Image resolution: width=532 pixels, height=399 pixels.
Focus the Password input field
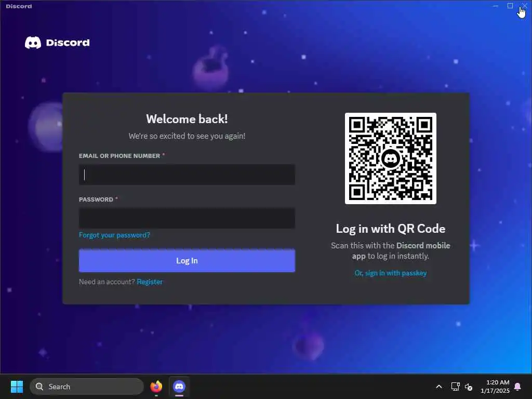tap(187, 218)
